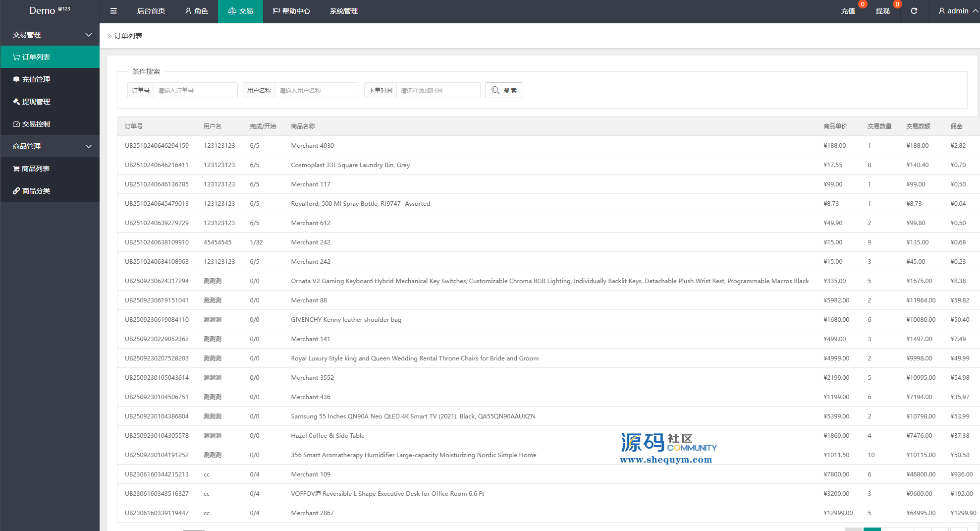Click the 提现管理 hammer icon

16,102
